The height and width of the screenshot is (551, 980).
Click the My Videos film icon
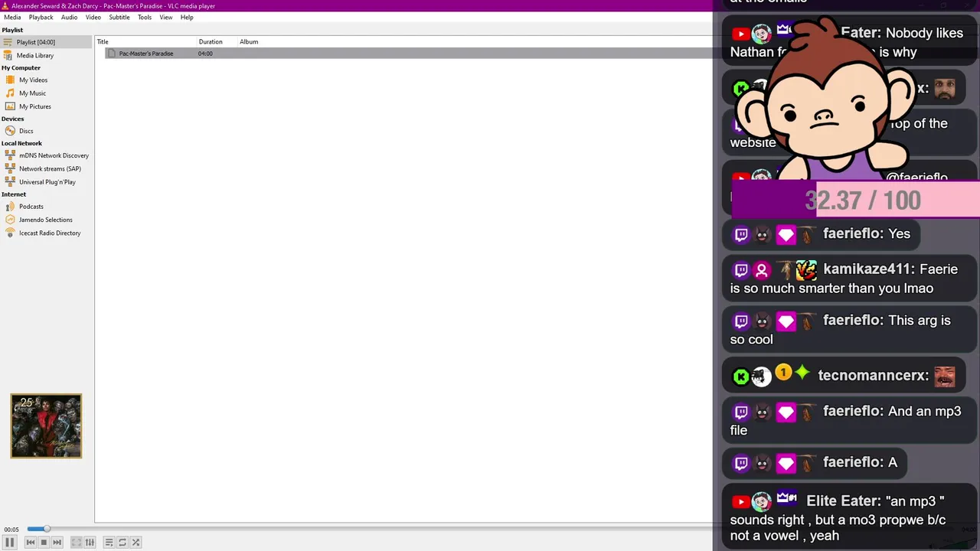pyautogui.click(x=10, y=80)
